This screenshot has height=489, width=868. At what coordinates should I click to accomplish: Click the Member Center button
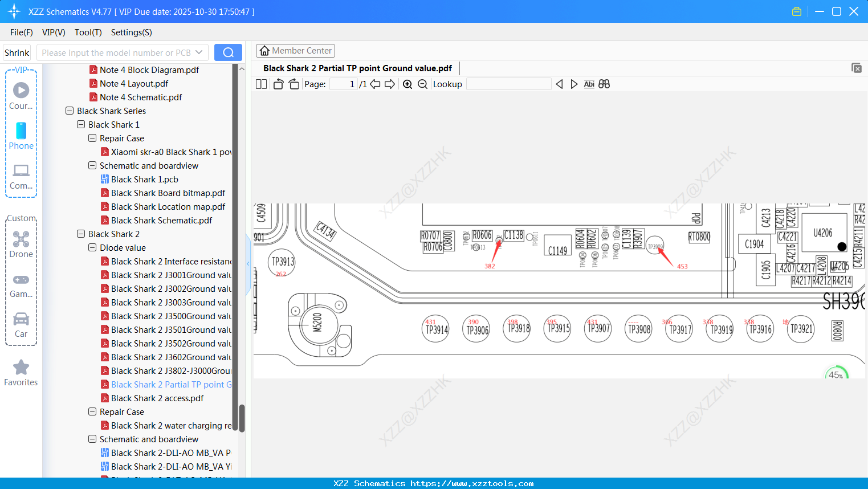coord(295,51)
